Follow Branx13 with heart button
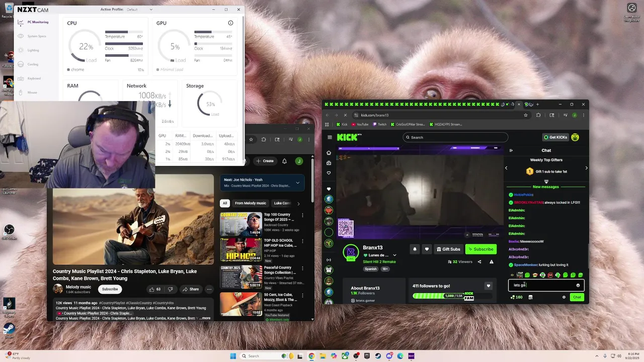This screenshot has height=362, width=644. tap(427, 249)
